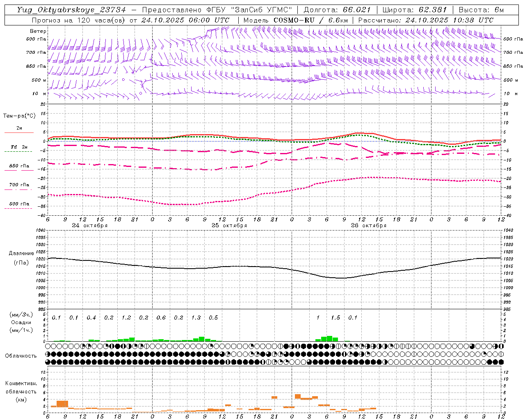525x420 pixels.
Task: Click the Ветер panel label
Action: point(38,31)
